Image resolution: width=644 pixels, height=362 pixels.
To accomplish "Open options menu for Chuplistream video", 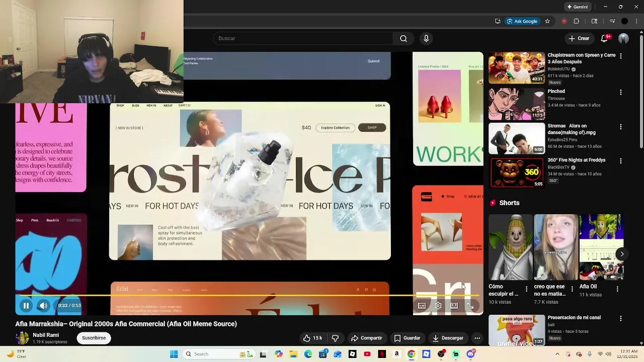I will pyautogui.click(x=621, y=56).
